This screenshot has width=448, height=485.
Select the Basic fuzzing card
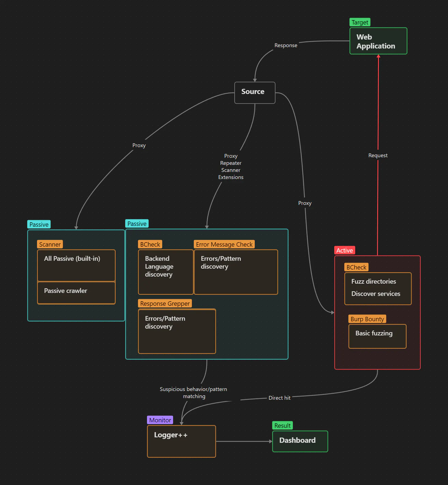coord(377,336)
